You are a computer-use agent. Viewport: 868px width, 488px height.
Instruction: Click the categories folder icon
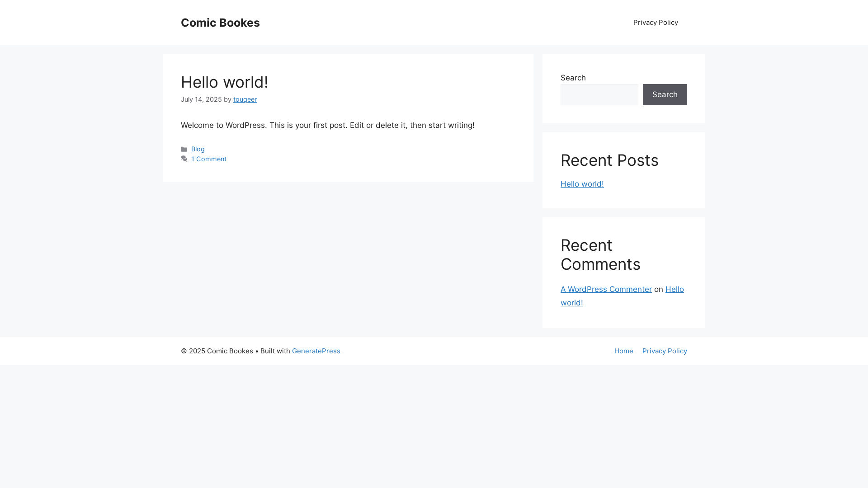click(x=184, y=149)
